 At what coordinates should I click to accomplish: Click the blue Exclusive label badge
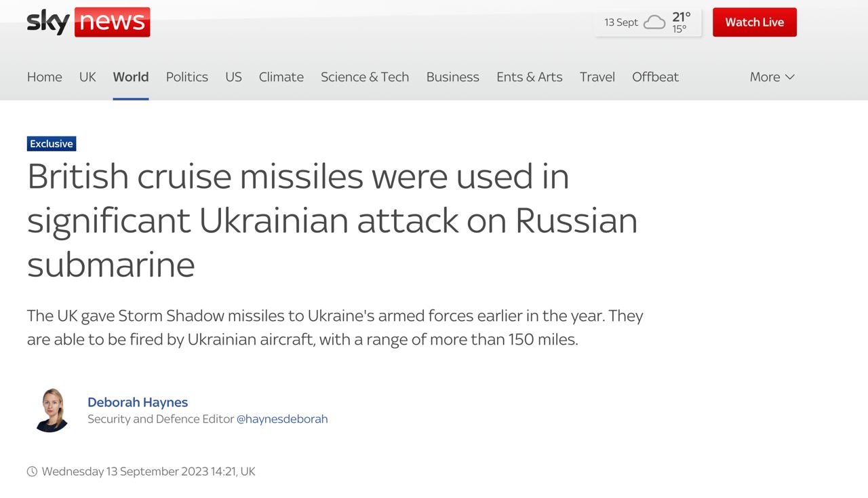tap(52, 143)
